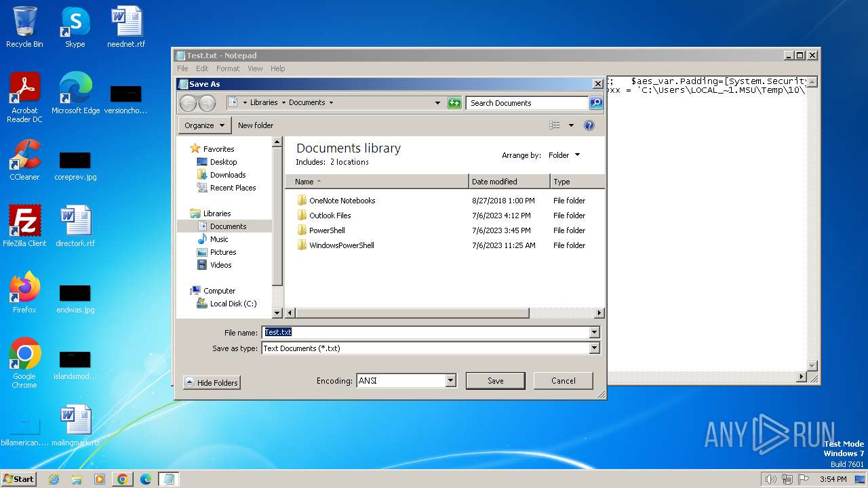Open Notepad File menu
868x488 pixels.
click(x=182, y=68)
